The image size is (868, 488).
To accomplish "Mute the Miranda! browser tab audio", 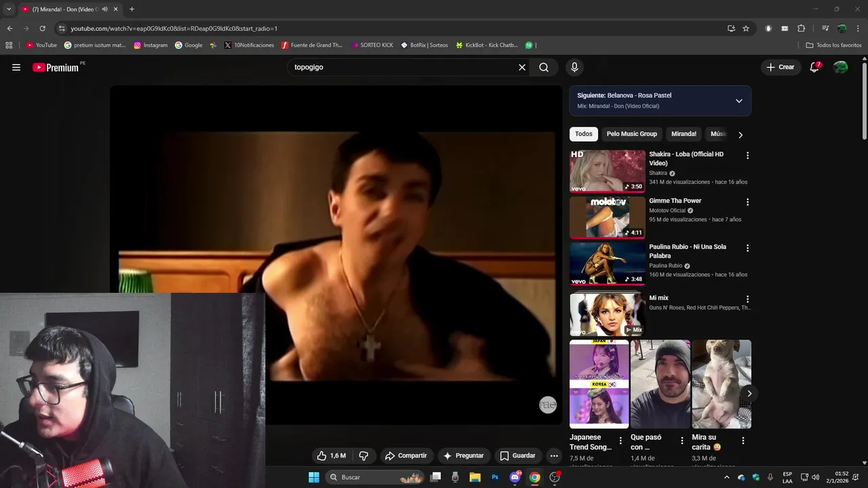I will 104,9.
